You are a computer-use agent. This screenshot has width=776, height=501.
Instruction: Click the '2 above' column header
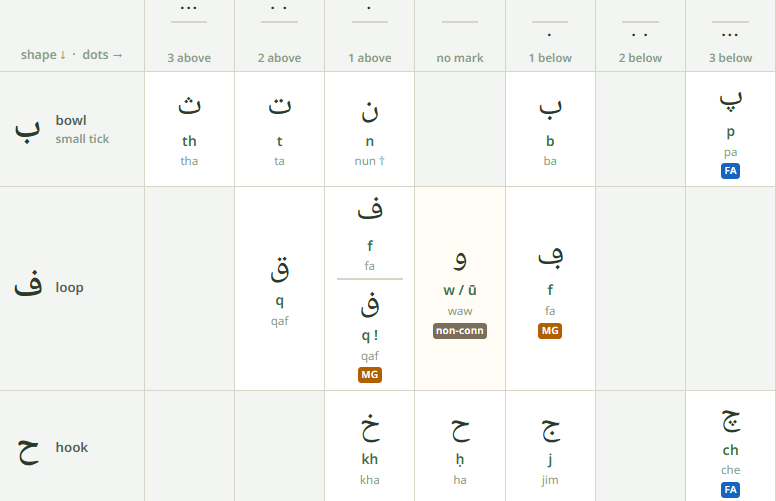pos(280,35)
